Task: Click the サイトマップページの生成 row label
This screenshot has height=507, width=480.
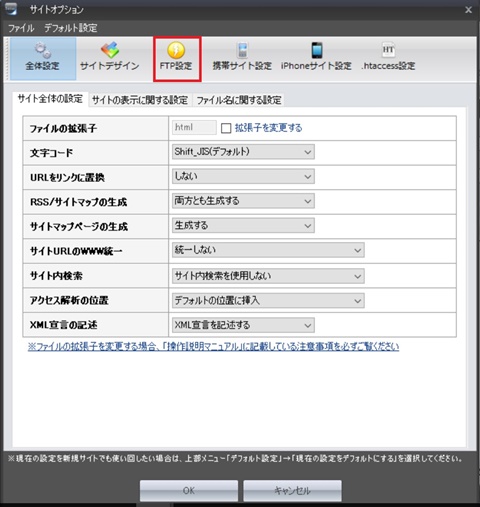Action: pos(79,227)
